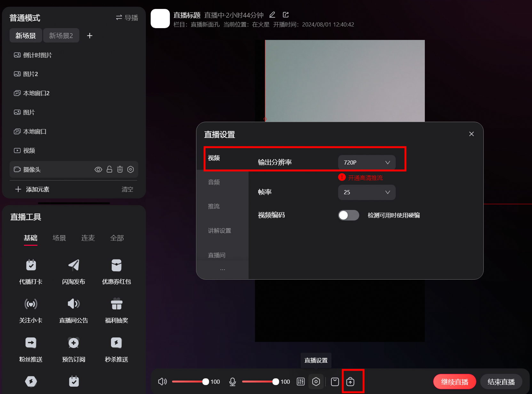Click the microphone volume slider handle
The image size is (532, 394).
point(276,382)
